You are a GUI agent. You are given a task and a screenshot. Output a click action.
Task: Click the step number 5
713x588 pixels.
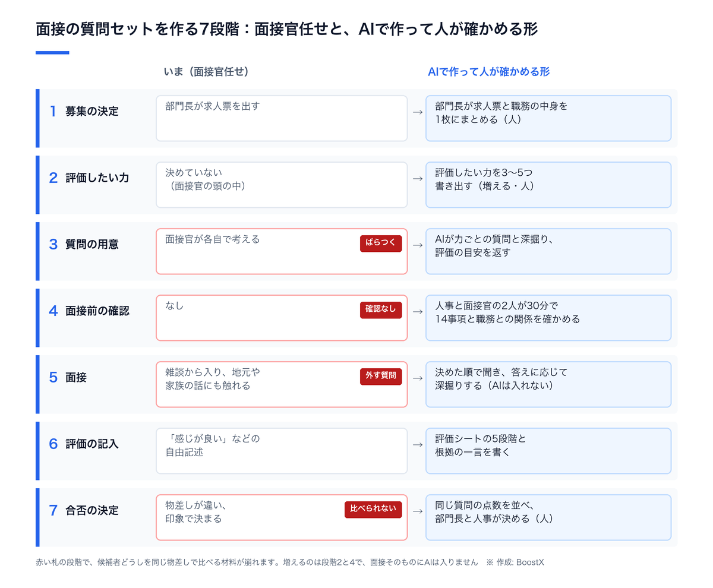point(53,377)
